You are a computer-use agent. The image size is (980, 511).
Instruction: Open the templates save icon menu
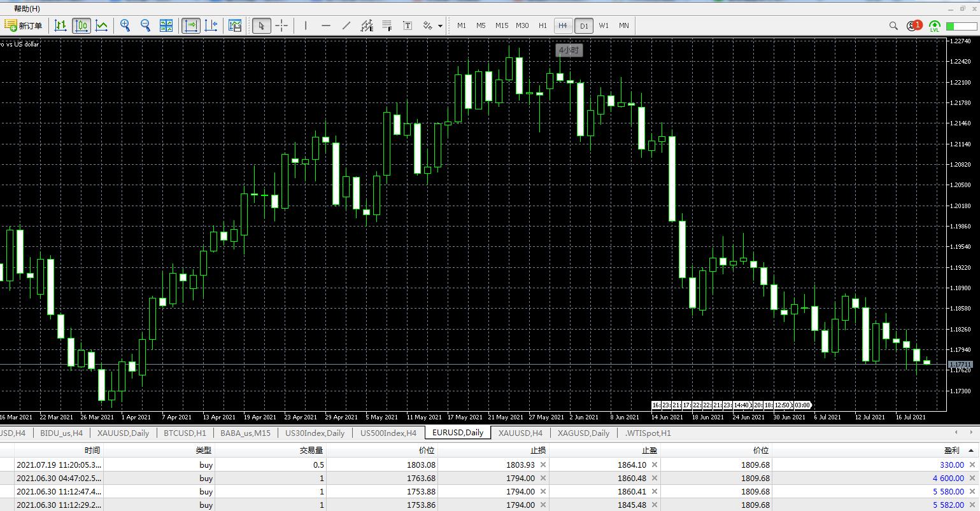[235, 25]
